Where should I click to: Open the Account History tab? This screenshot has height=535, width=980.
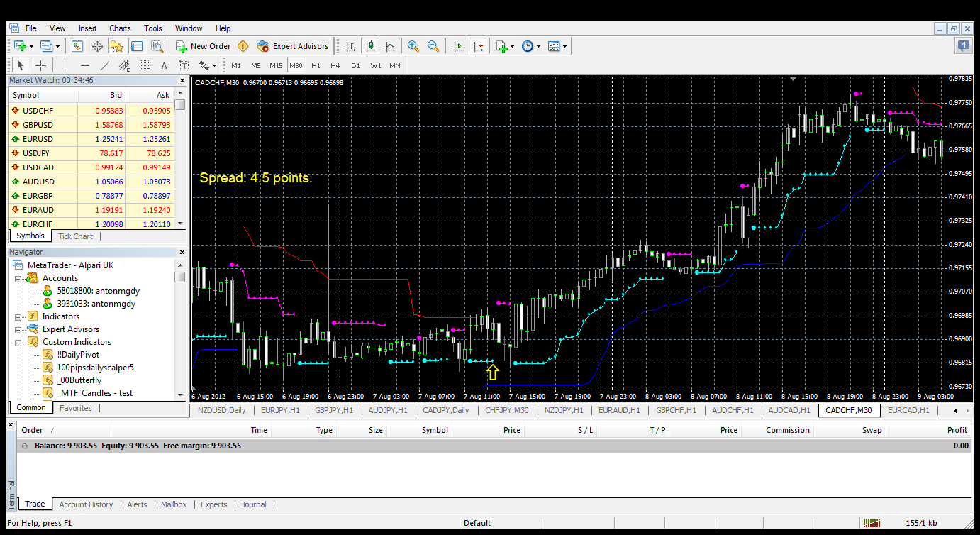86,504
